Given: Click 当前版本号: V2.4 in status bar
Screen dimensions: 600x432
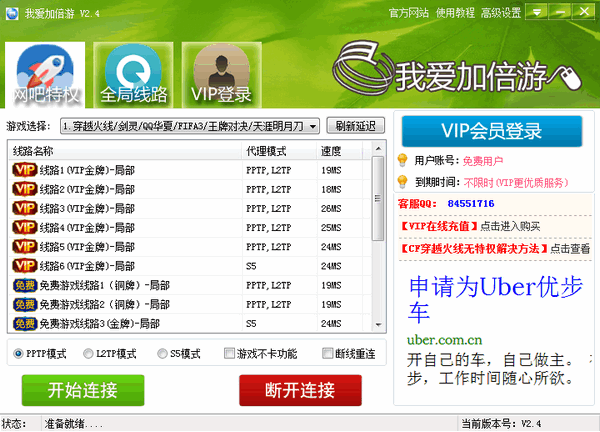Looking at the screenshot, I should pyautogui.click(x=501, y=424).
